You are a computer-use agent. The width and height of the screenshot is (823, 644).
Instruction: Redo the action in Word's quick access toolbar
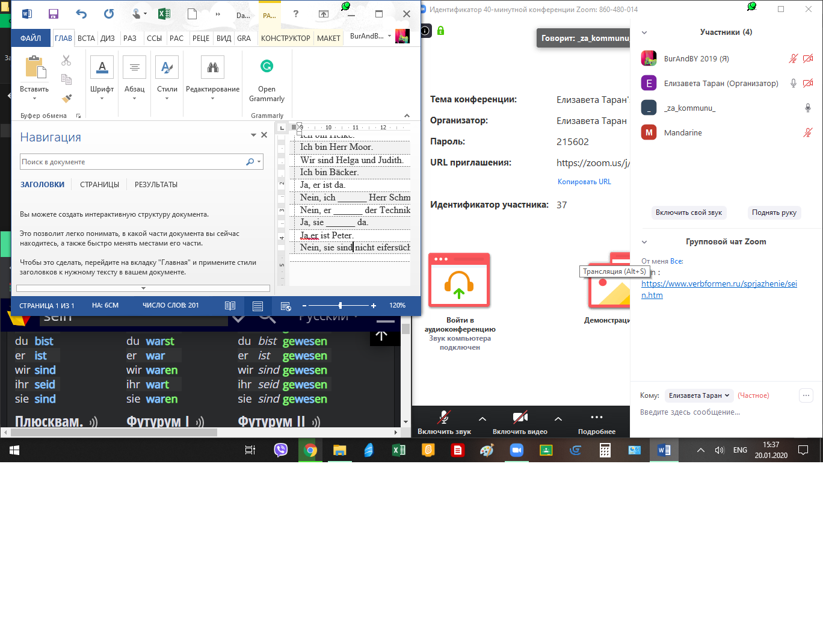point(109,14)
